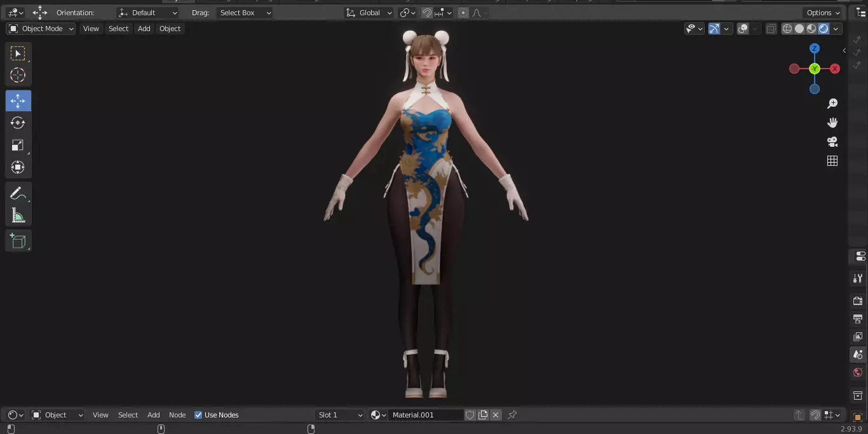The height and width of the screenshot is (434, 868).
Task: Click the zoom magnifier viewport gizmo
Action: (x=832, y=104)
